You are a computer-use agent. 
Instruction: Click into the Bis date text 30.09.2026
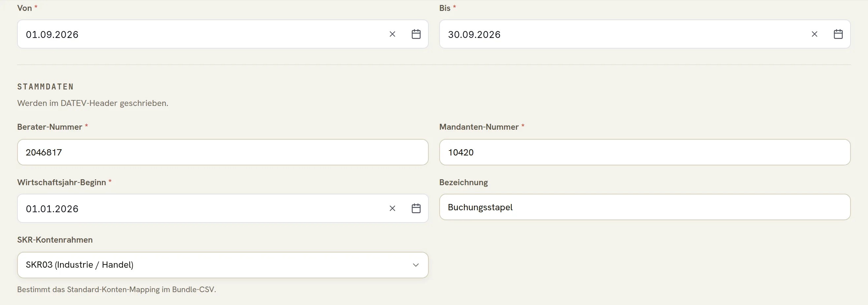pyautogui.click(x=474, y=34)
